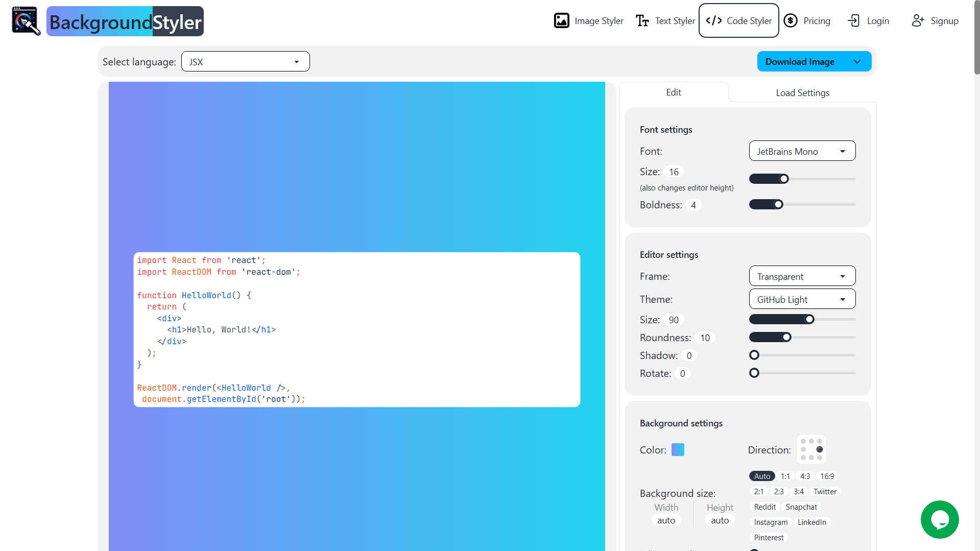Image resolution: width=980 pixels, height=551 pixels.
Task: Select the Edit tab
Action: click(673, 92)
